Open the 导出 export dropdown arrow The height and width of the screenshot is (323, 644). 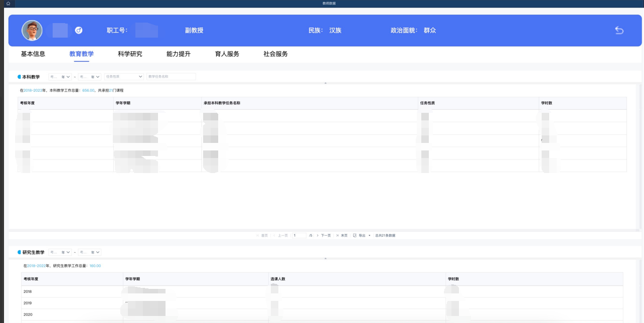pyautogui.click(x=370, y=235)
